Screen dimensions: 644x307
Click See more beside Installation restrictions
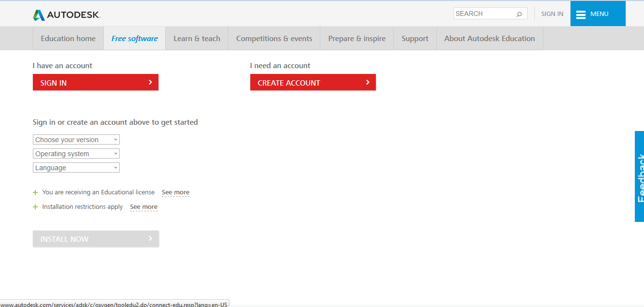[143, 207]
